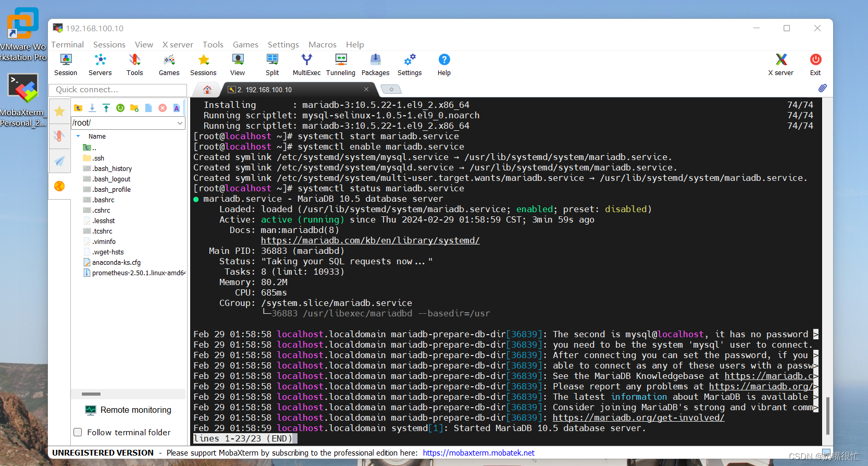
Task: Click the Quick connect input field
Action: pyautogui.click(x=118, y=90)
